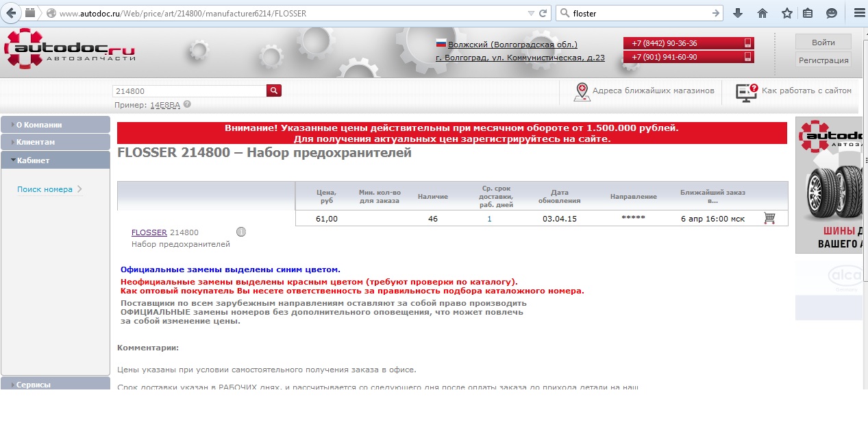The height and width of the screenshot is (421, 868).
Task: Click the monitor help icon for site guide
Action: (746, 92)
